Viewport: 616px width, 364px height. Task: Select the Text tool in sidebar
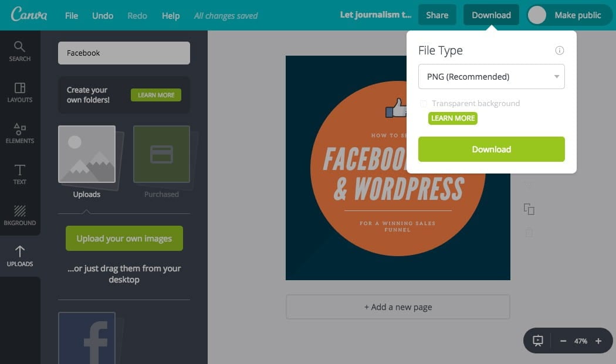[x=20, y=174]
